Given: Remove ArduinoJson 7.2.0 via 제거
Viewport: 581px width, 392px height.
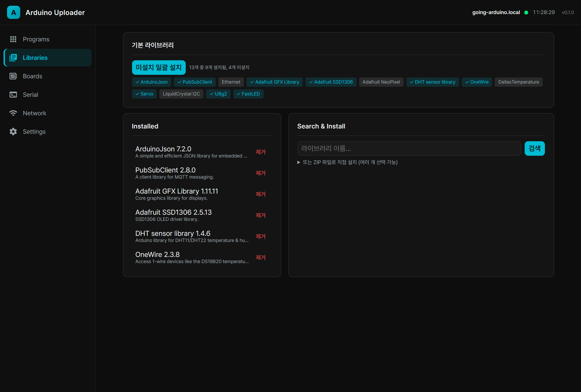Looking at the screenshot, I should pos(261,152).
